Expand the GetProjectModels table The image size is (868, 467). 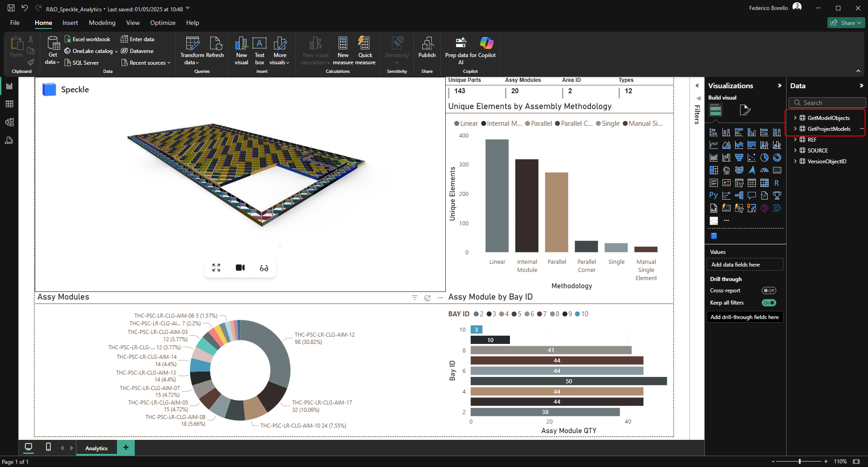coord(795,129)
